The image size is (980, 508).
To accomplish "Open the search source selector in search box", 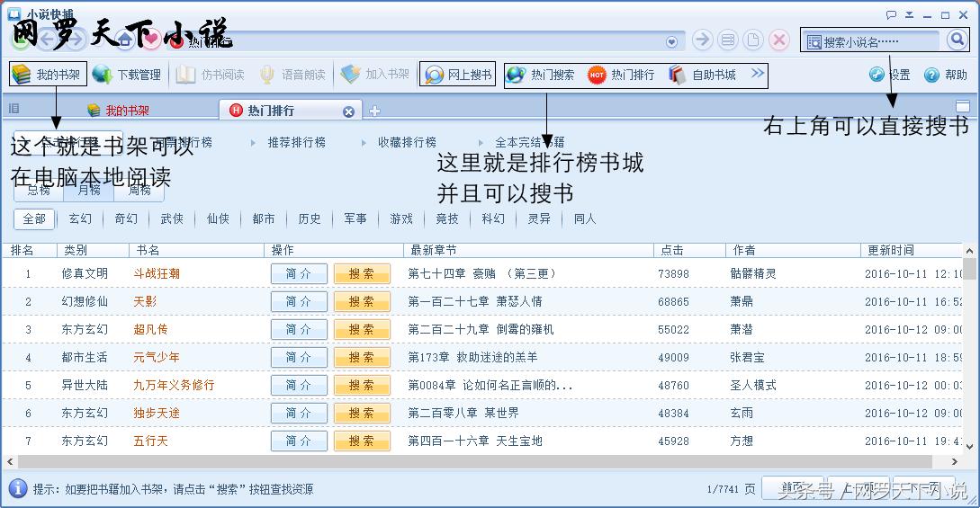I will click(x=814, y=41).
